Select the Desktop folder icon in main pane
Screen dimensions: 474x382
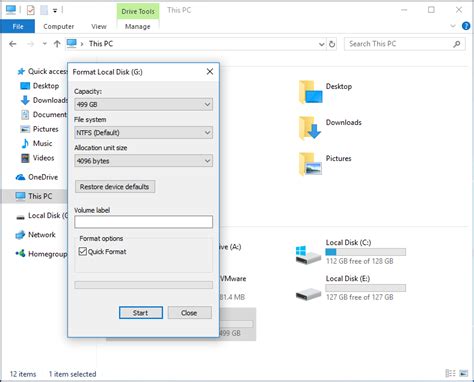(x=310, y=92)
